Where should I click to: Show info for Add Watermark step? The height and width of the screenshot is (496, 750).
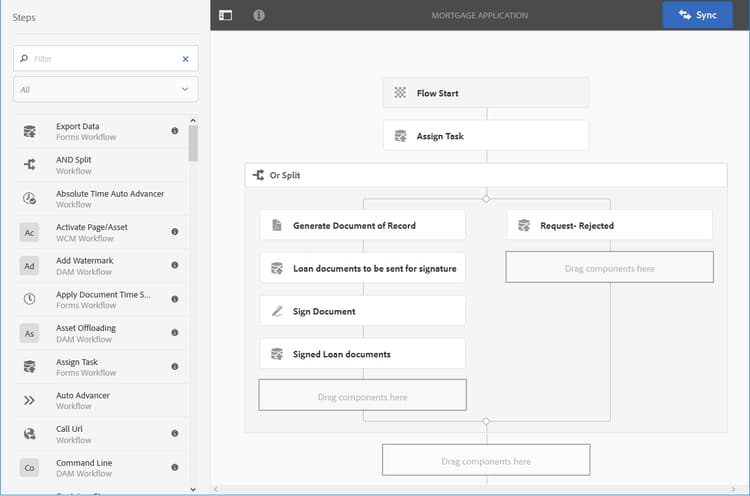click(x=175, y=265)
